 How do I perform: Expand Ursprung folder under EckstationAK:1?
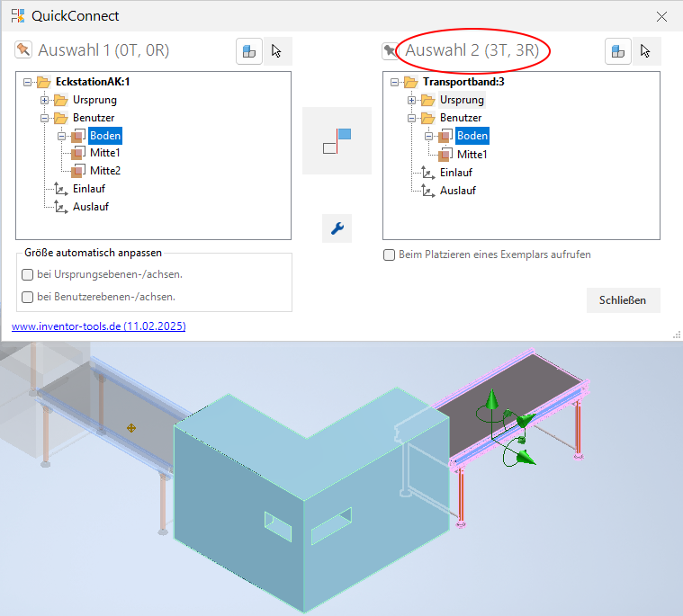pyautogui.click(x=44, y=100)
